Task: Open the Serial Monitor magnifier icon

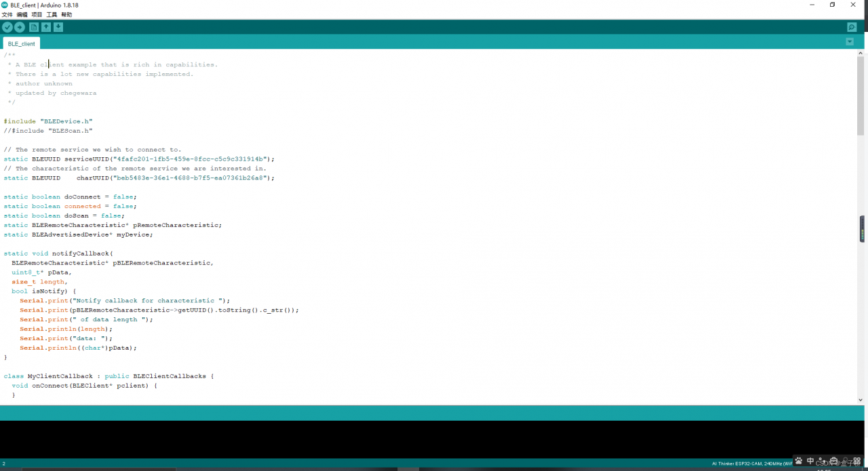Action: tap(852, 27)
